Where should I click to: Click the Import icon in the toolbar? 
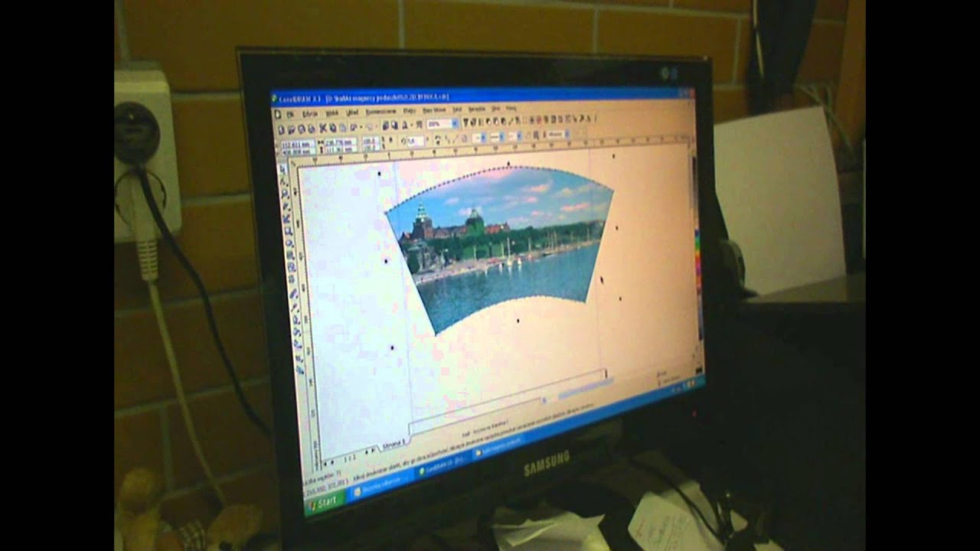pyautogui.click(x=387, y=126)
